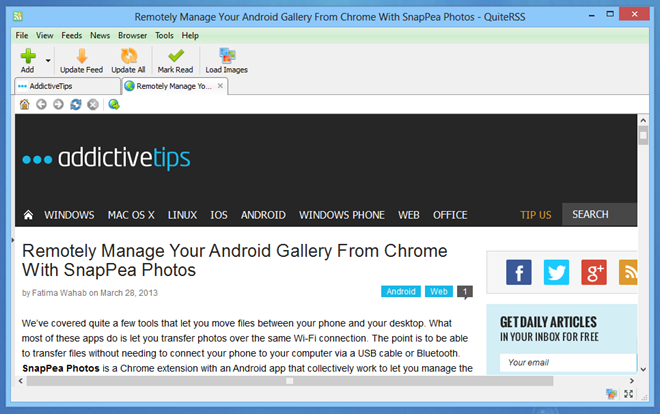Close the Remotely Manage Yo... tab
Viewport: 660px width, 414px height.
(x=220, y=86)
